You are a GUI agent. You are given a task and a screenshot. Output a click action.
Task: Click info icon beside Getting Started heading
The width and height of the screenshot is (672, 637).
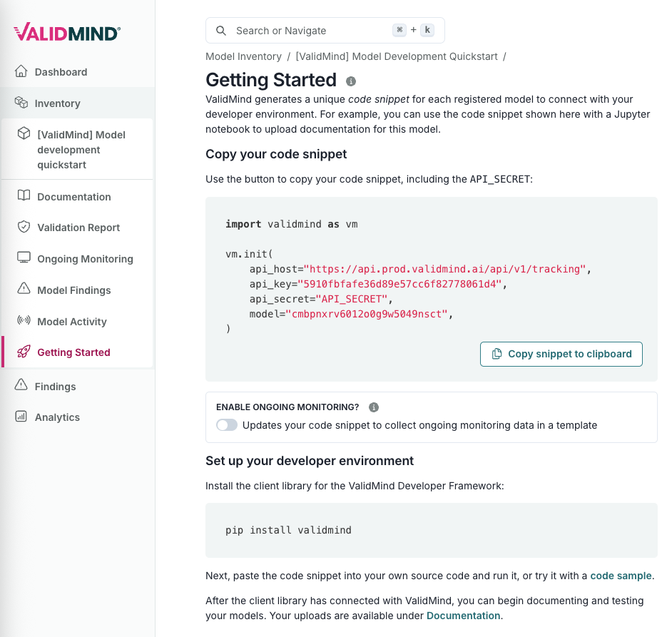coord(350,81)
